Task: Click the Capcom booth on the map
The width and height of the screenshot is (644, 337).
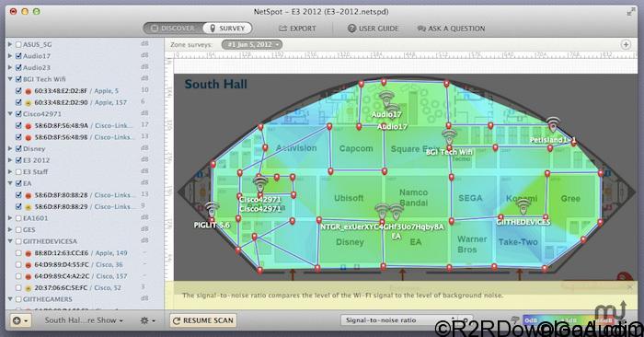Action: tap(356, 148)
